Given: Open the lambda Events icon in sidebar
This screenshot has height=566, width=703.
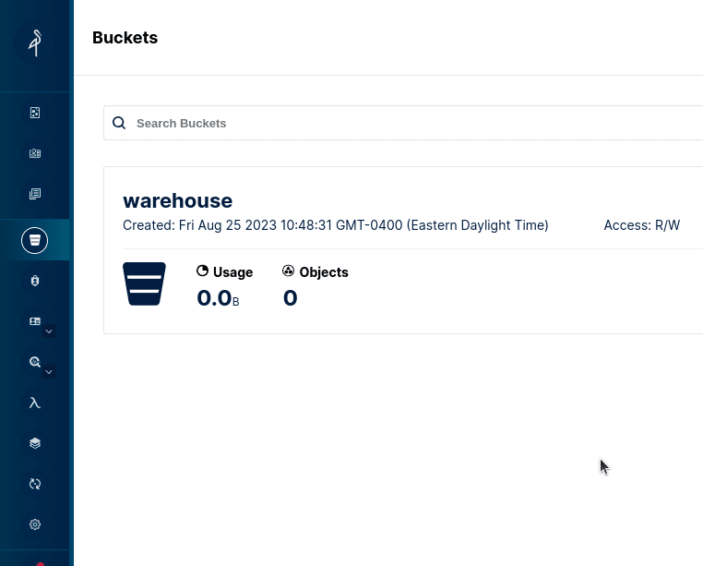Looking at the screenshot, I should click(x=35, y=403).
